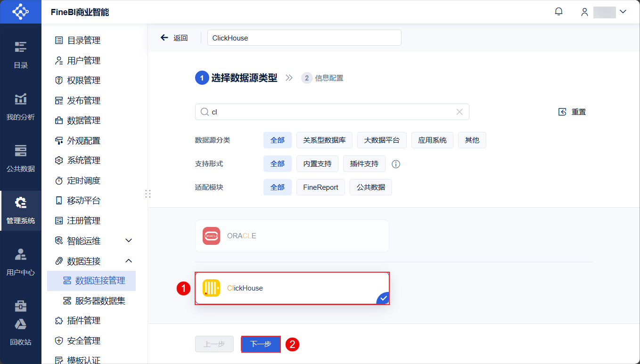Screen dimensions: 640x364
Task: Click the FineBI logo icon
Action: tap(20, 12)
